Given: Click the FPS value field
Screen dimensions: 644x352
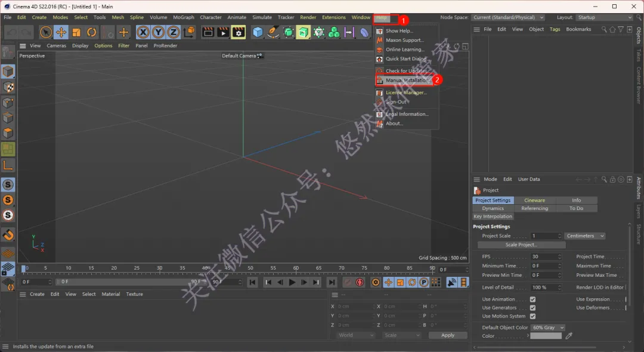Looking at the screenshot, I should 546,257.
